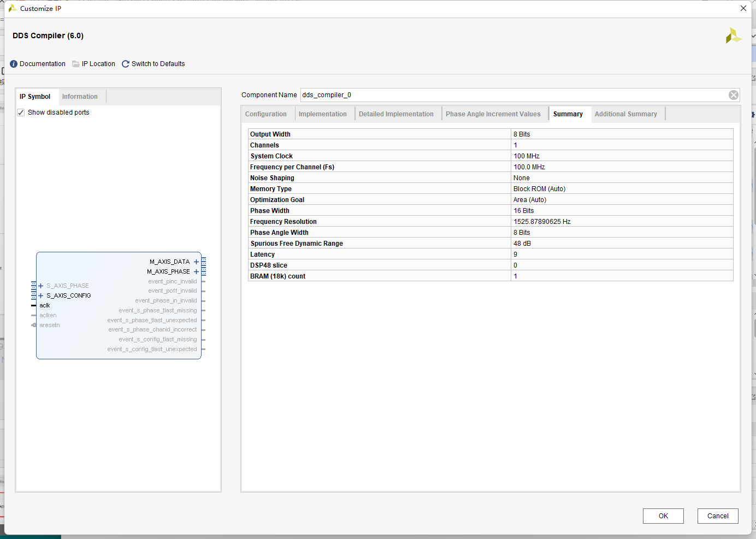
Task: Close the Customize IP dialog
Action: tap(743, 8)
